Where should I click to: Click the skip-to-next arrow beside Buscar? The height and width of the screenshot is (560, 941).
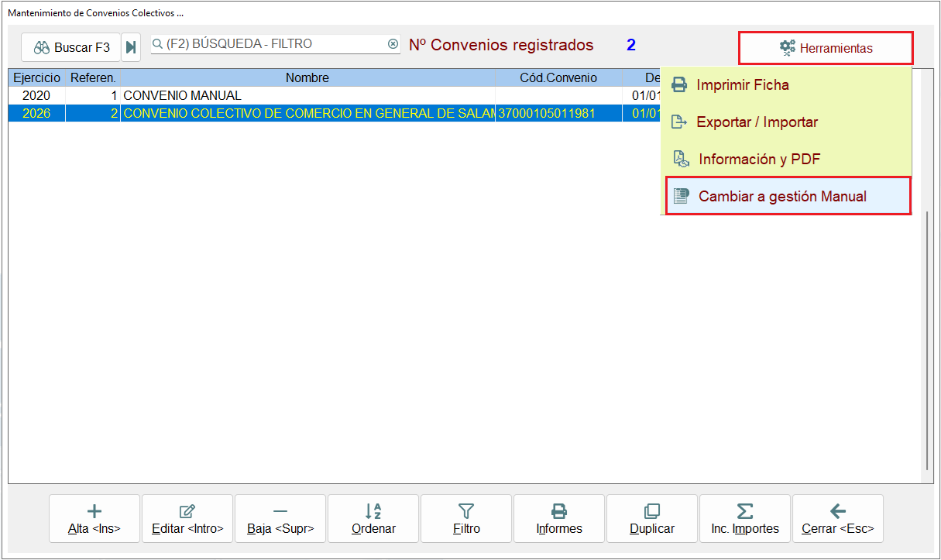(131, 47)
